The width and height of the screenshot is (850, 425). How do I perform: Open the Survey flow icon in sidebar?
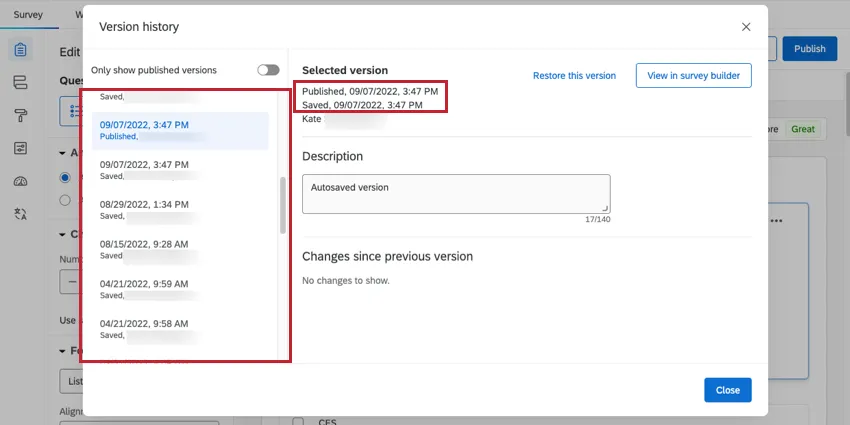pos(21,82)
